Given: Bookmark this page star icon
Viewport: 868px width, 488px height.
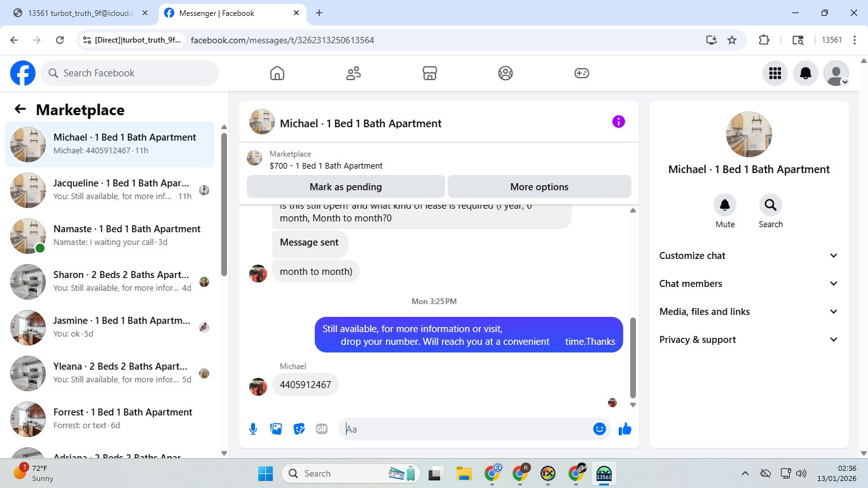Looking at the screenshot, I should coord(732,40).
